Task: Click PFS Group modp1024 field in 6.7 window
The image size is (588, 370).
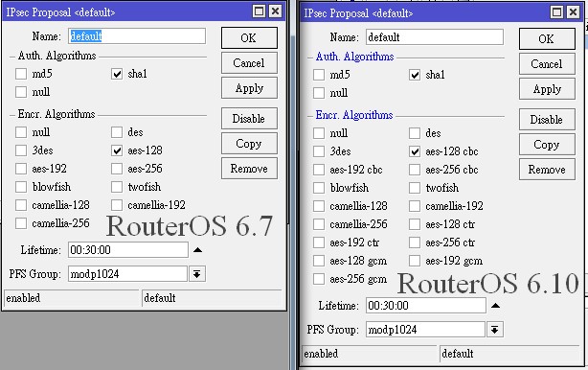Action: click(x=127, y=274)
